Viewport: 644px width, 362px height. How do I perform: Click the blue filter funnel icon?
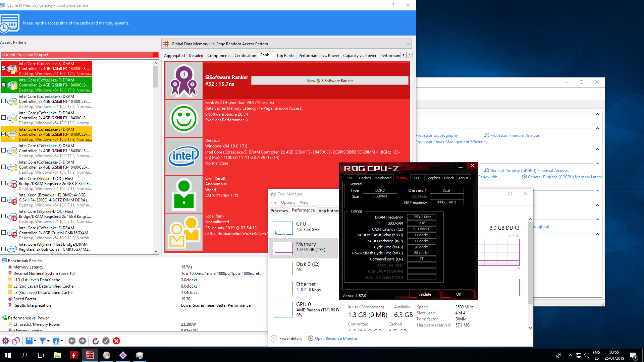(42, 341)
